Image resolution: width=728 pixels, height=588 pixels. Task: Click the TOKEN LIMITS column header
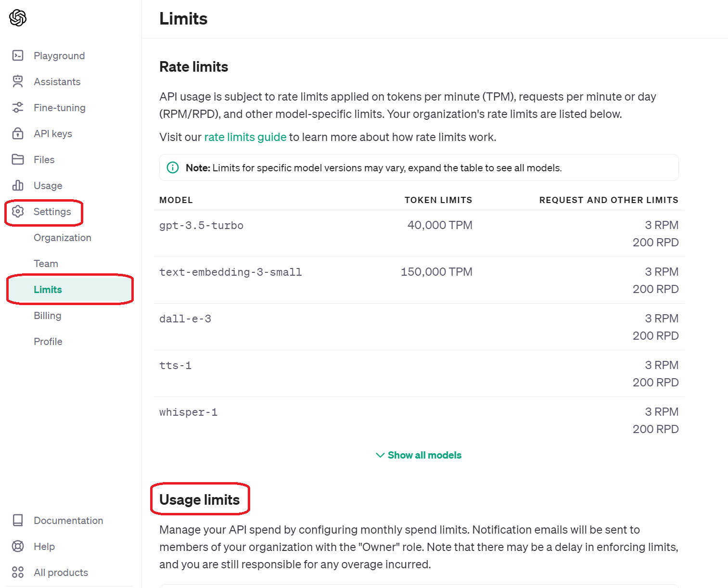(438, 200)
